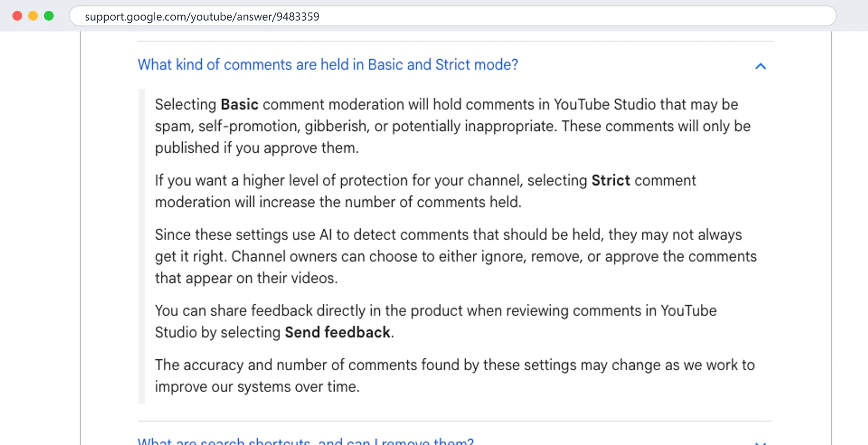Click the green maximize window button
868x445 pixels.
pyautogui.click(x=49, y=16)
